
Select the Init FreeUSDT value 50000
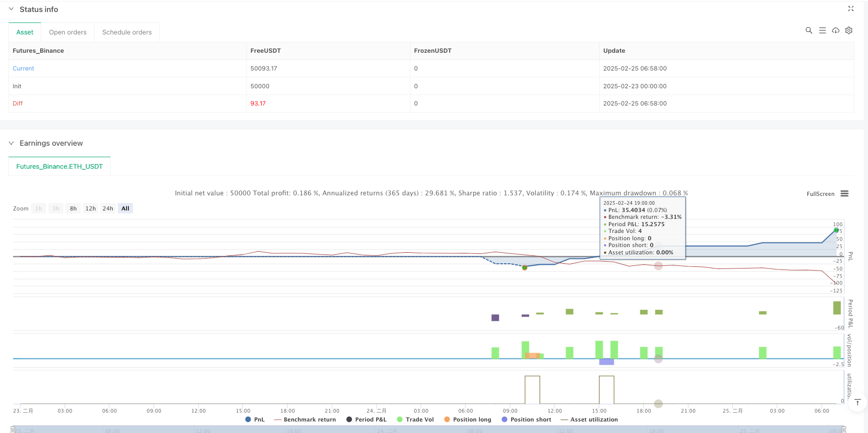point(260,86)
